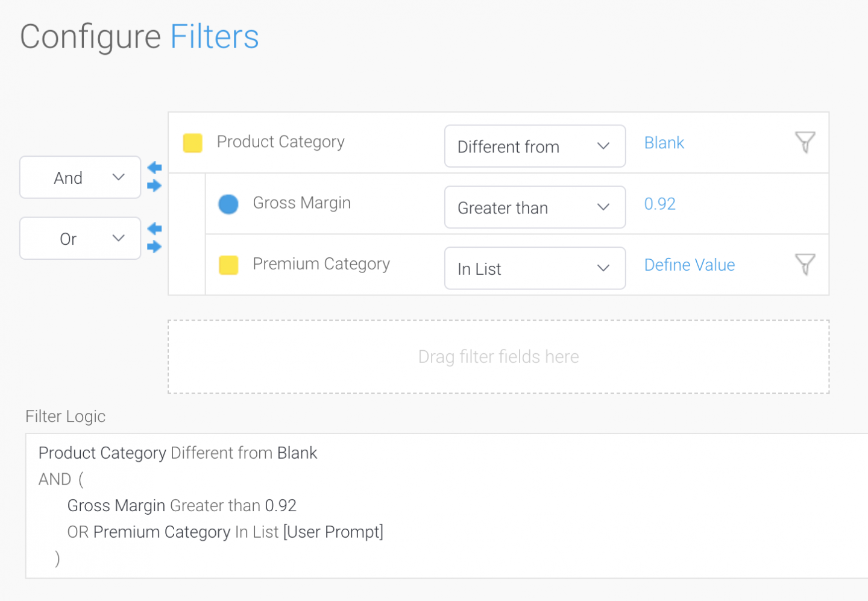Image resolution: width=868 pixels, height=601 pixels.
Task: Click the 0.92 value link
Action: 659,204
